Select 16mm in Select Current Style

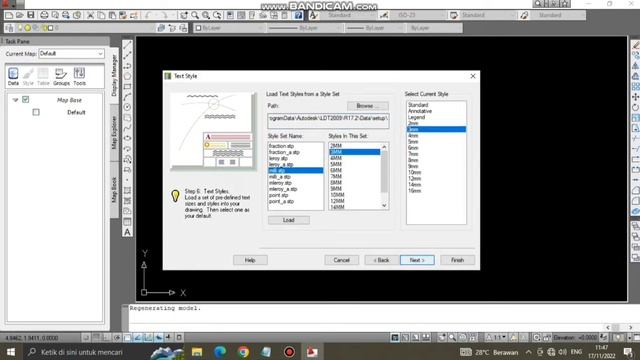coord(414,191)
